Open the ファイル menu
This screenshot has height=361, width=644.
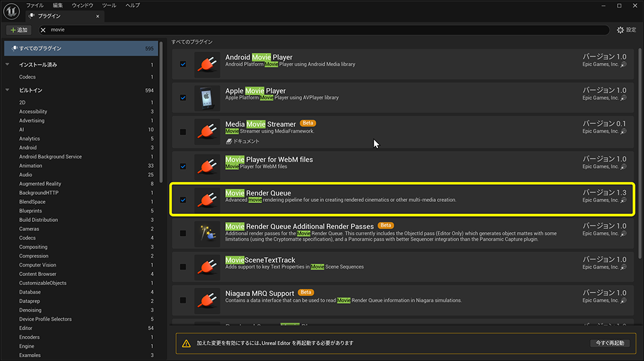point(35,5)
